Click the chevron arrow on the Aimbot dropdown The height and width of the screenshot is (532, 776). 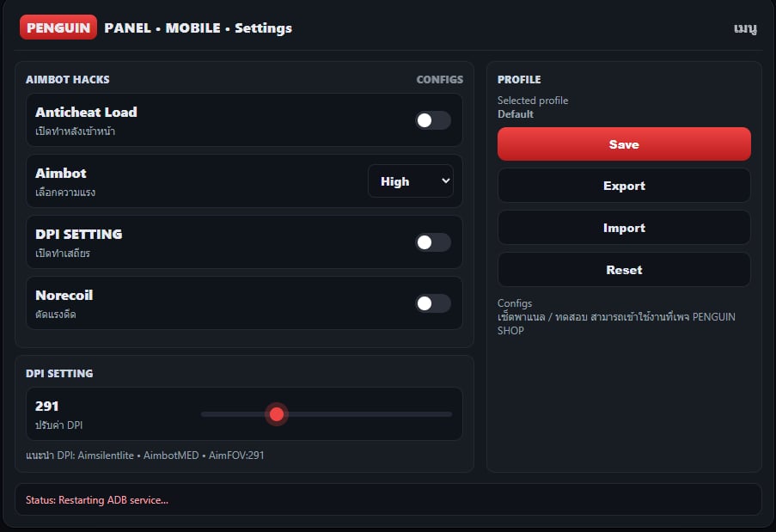(x=445, y=181)
